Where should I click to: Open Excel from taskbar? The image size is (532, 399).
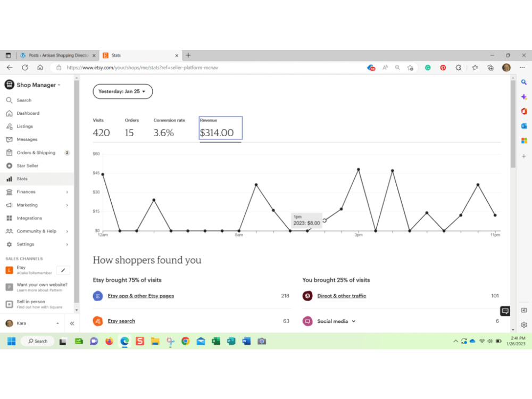[x=216, y=342]
